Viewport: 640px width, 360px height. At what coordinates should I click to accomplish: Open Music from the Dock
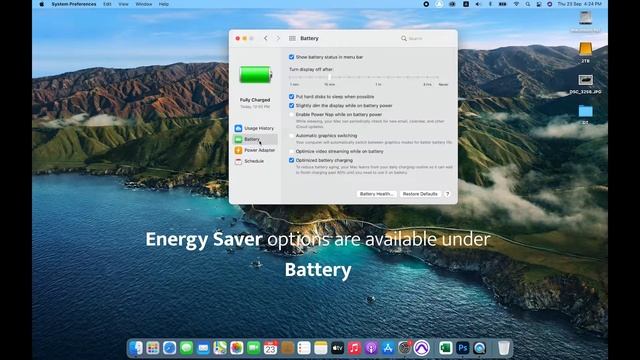354,348
